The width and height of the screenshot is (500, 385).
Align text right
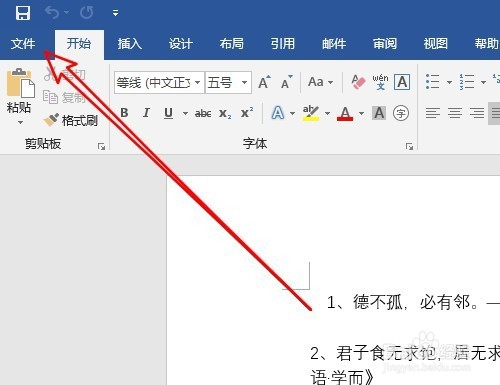[477, 113]
